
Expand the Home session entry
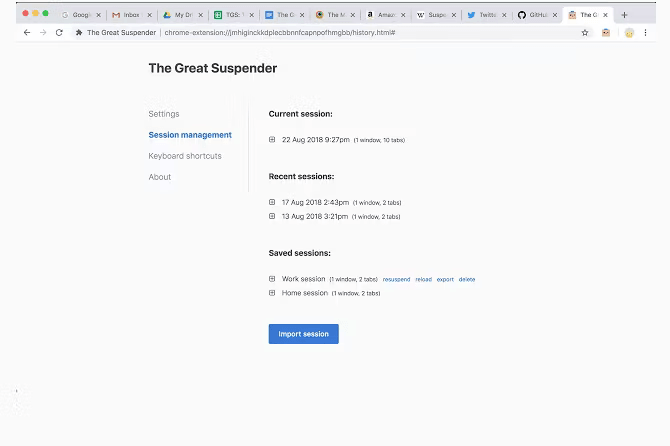[x=272, y=293]
